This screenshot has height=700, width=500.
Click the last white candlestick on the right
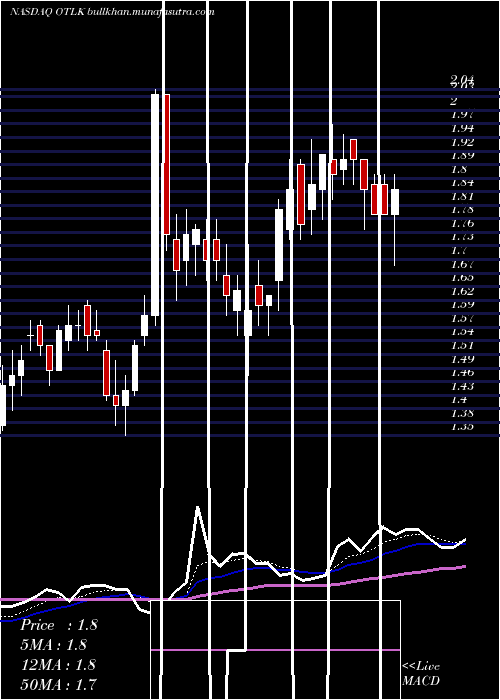[x=395, y=202]
